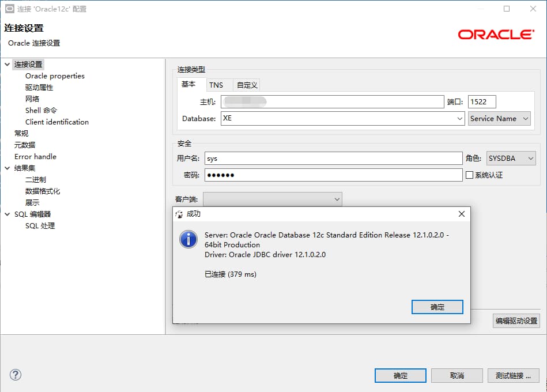Viewport: 547px width, 392px height.
Task: Select 展示 in the tree
Action: pyautogui.click(x=32, y=202)
